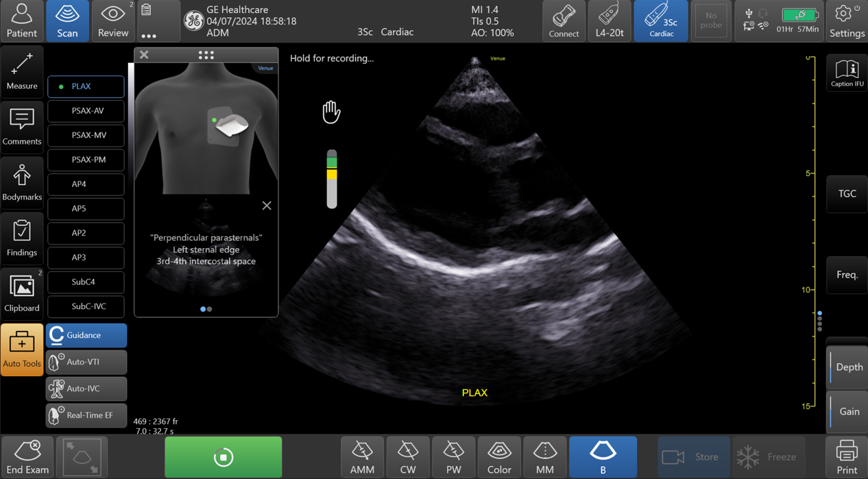
Task: Toggle the Guidance auto tool
Action: pyautogui.click(x=86, y=335)
